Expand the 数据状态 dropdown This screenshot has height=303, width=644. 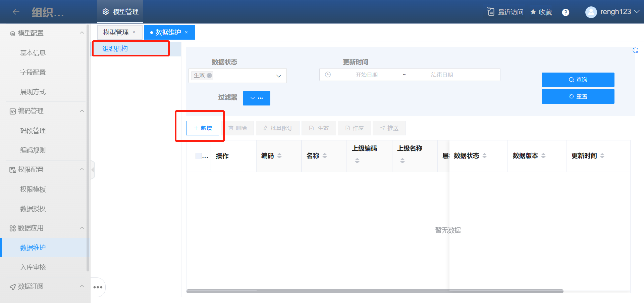point(278,76)
